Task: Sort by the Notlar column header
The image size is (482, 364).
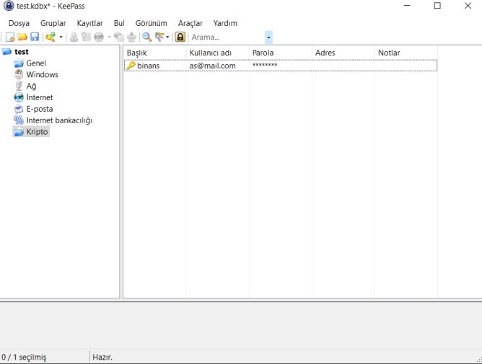Action: 406,53
